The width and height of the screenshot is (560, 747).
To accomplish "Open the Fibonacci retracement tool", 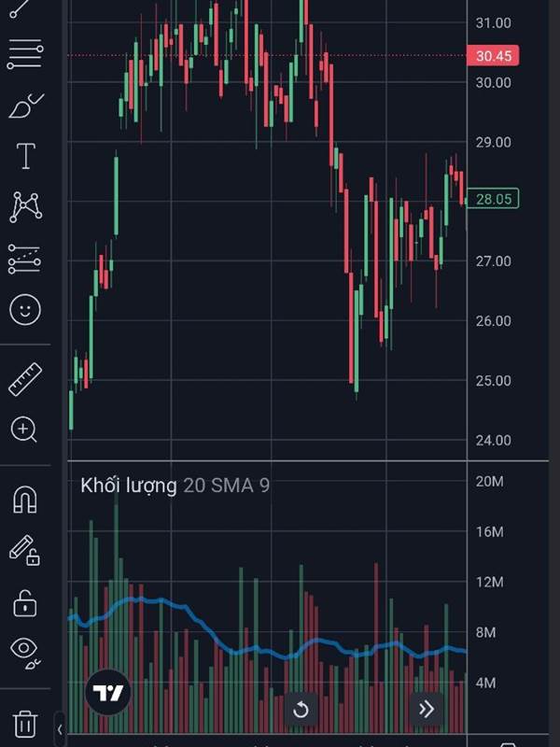I will coord(25,54).
